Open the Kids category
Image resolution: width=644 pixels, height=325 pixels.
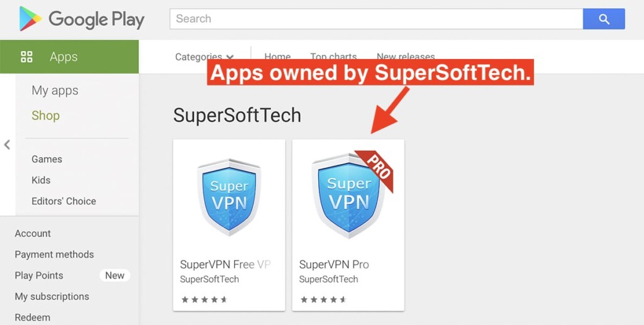click(41, 180)
